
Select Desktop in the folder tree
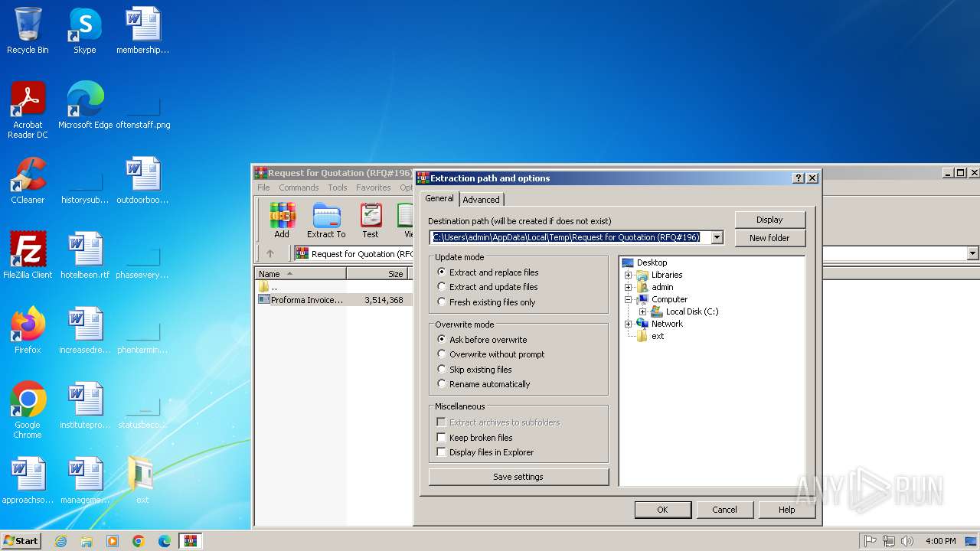point(652,262)
